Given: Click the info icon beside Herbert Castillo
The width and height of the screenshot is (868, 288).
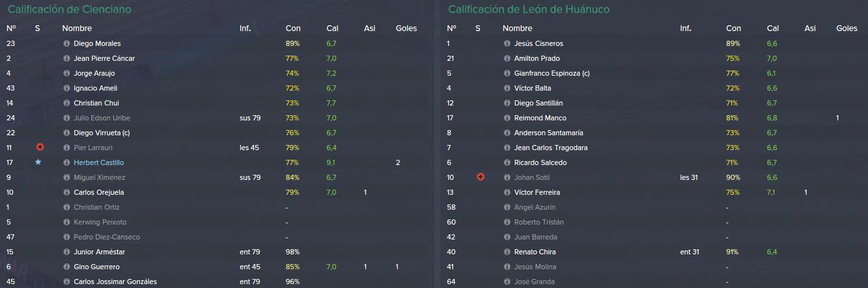Looking at the screenshot, I should [x=66, y=162].
